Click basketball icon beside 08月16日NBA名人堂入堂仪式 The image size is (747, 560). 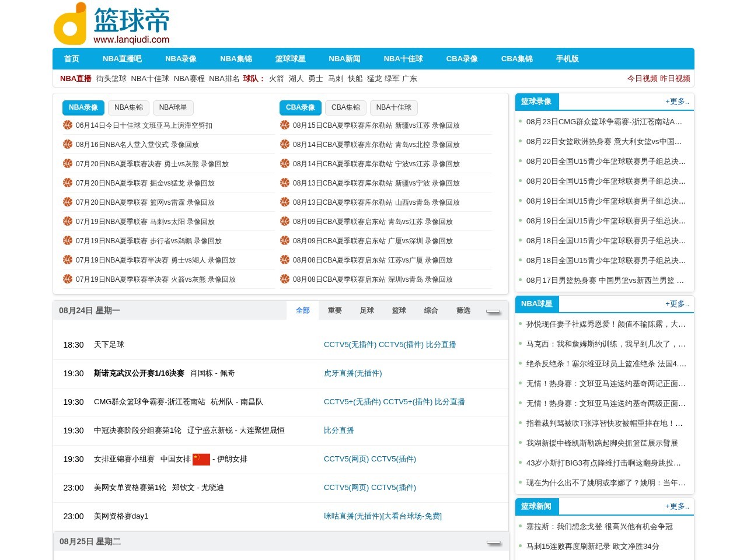click(x=68, y=144)
